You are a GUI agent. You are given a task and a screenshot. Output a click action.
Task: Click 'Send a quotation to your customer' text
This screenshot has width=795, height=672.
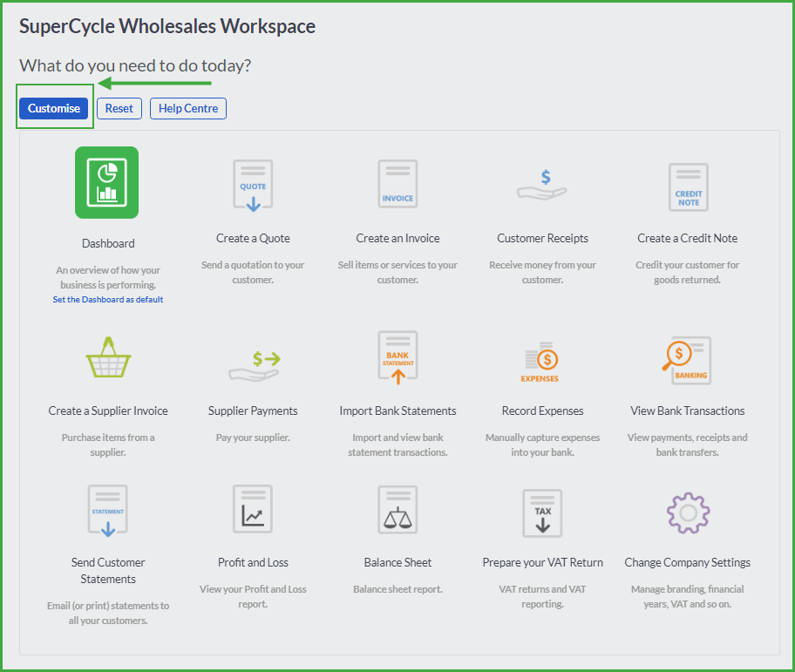(253, 272)
